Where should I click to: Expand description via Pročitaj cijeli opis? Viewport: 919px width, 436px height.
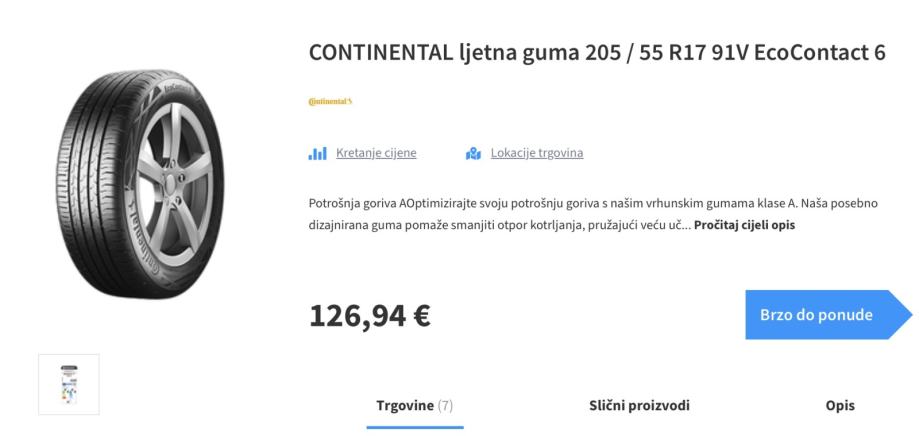tap(744, 225)
